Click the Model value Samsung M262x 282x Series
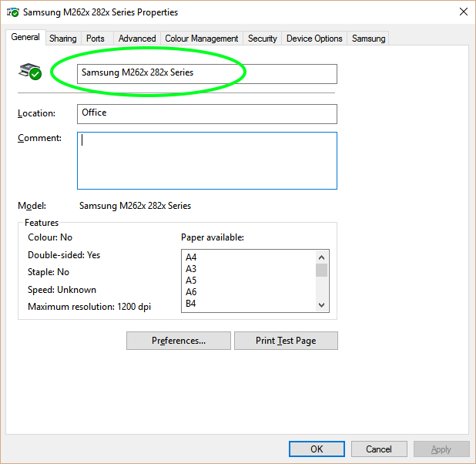The image size is (476, 464). 135,206
